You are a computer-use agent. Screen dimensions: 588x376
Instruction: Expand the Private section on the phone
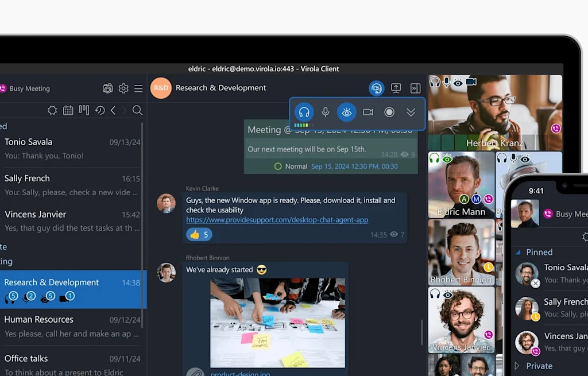(517, 366)
